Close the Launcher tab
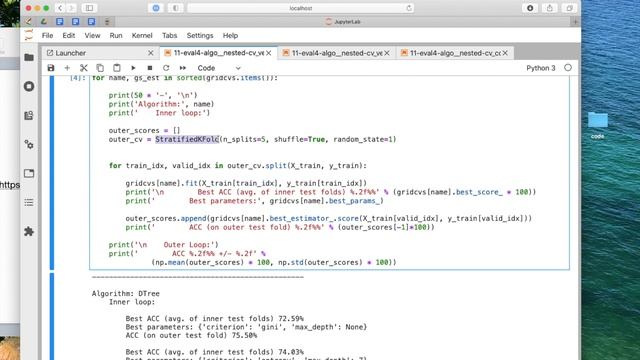 tap(151, 53)
